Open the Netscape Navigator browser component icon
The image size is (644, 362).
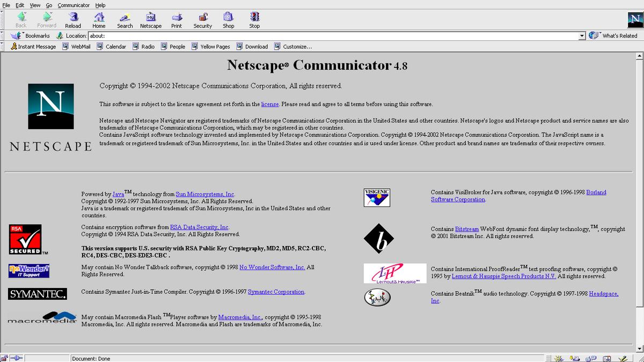point(558,358)
